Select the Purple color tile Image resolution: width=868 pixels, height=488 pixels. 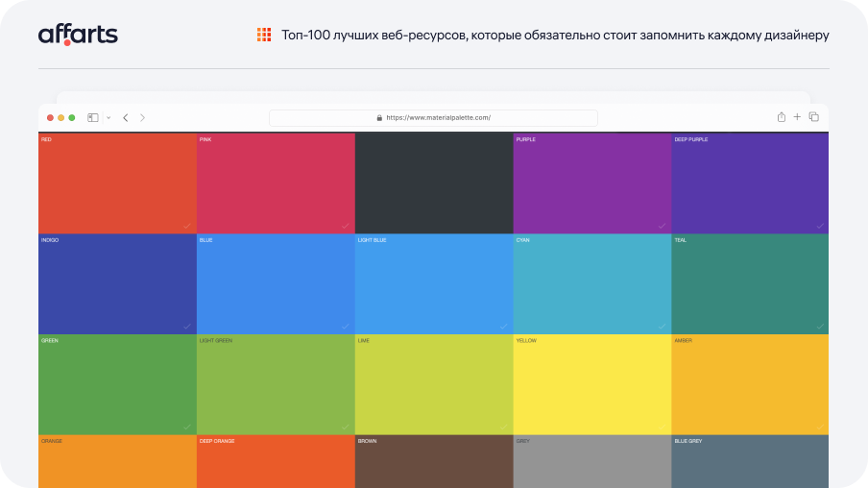tap(592, 183)
